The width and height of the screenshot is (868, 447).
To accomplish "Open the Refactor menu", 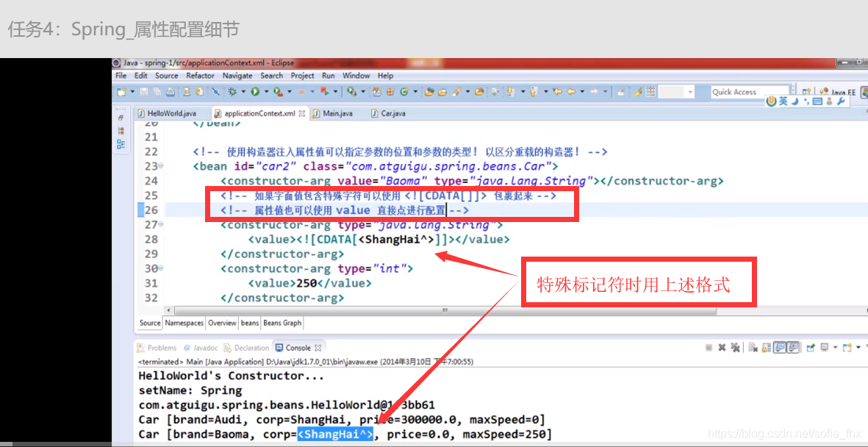I will (201, 75).
